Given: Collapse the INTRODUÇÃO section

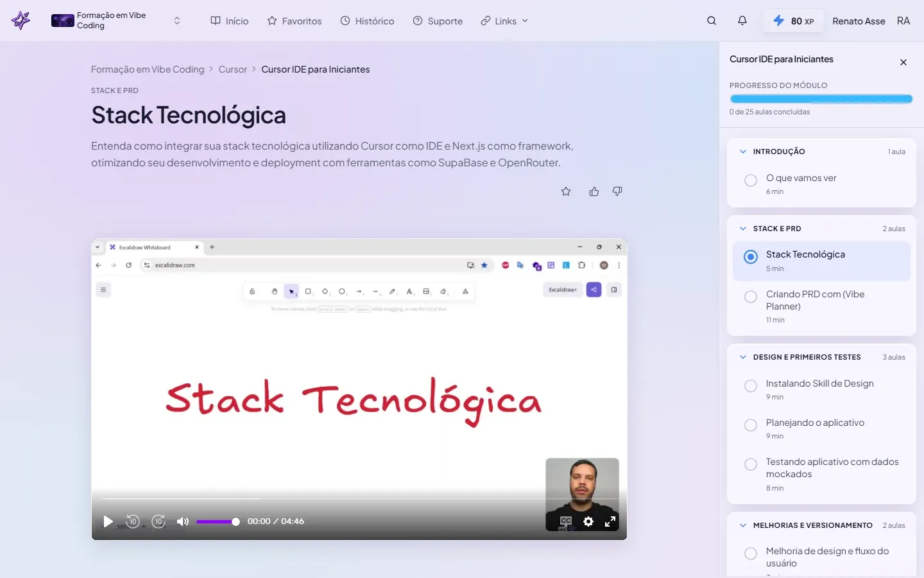Looking at the screenshot, I should pos(743,152).
